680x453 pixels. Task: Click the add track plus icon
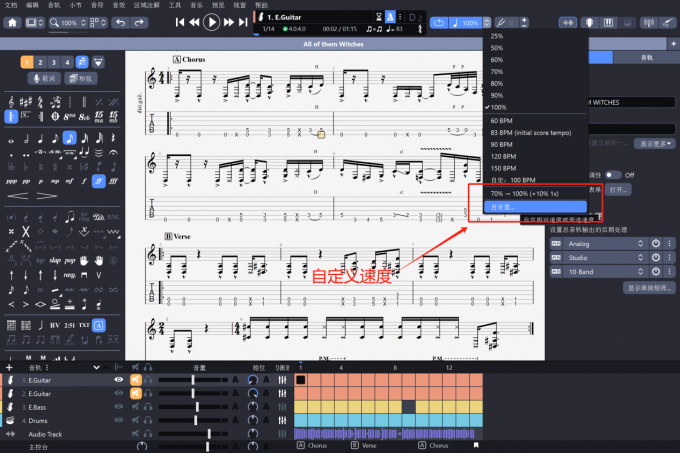[10, 368]
